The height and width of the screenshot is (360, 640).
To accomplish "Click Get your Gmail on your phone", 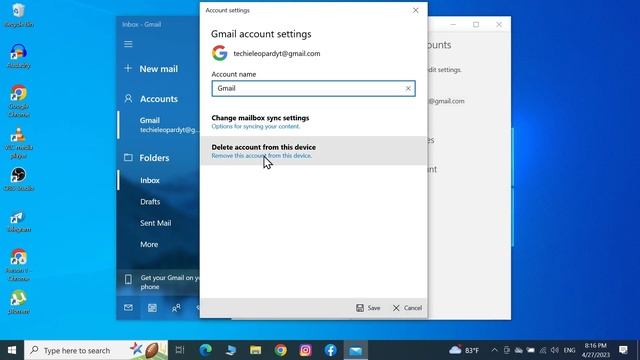I will click(x=158, y=282).
